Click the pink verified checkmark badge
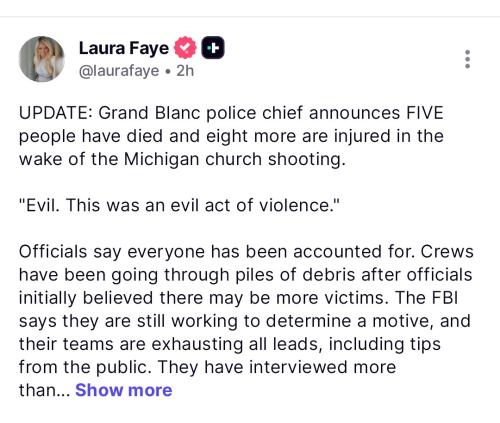Viewport: 500px width, 423px height. coord(185,48)
